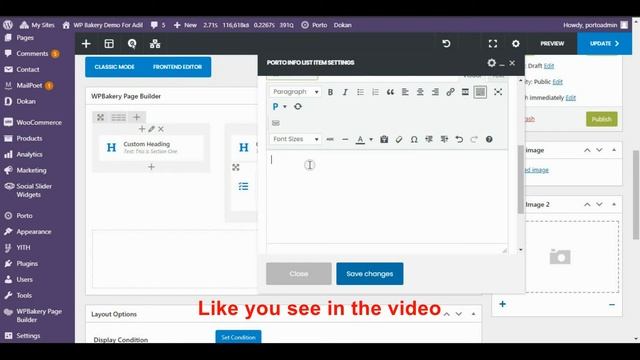
Task: Insert a bulleted list
Action: [x=360, y=92]
